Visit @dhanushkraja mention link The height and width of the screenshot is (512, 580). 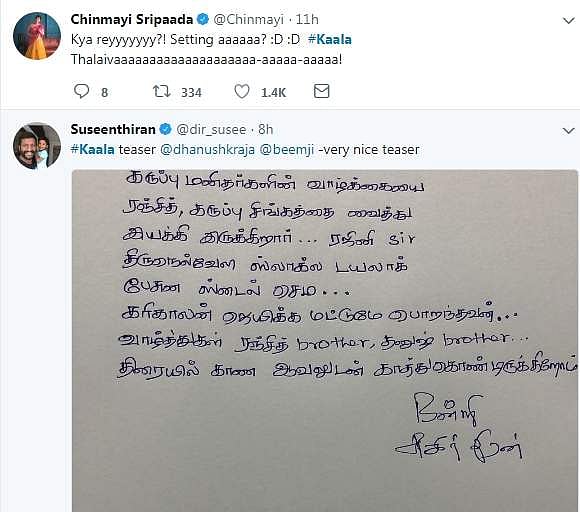point(208,149)
